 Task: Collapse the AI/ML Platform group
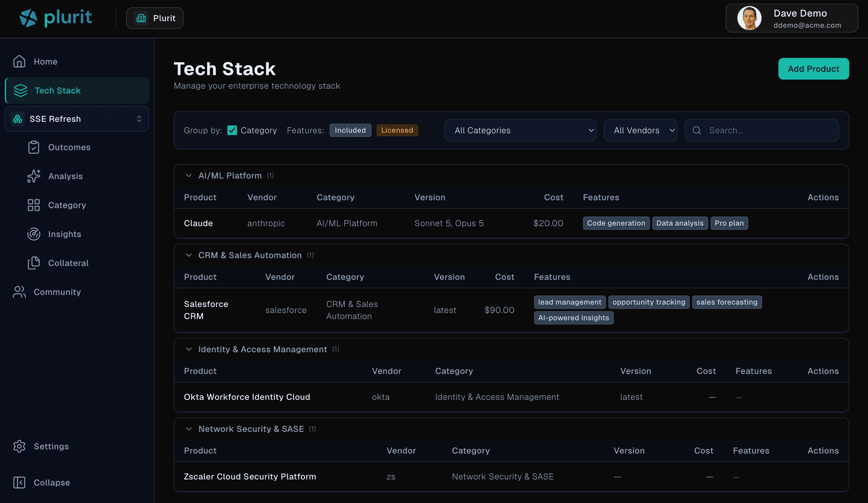189,176
